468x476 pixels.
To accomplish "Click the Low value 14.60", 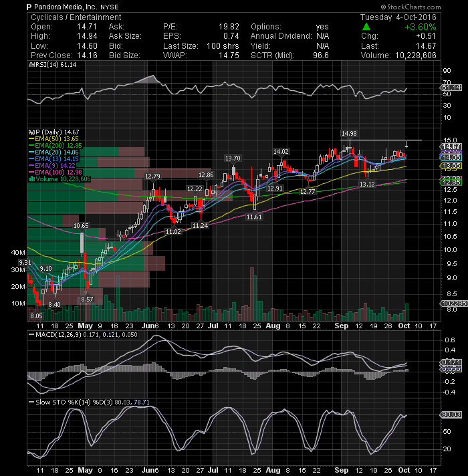I will click(x=87, y=46).
